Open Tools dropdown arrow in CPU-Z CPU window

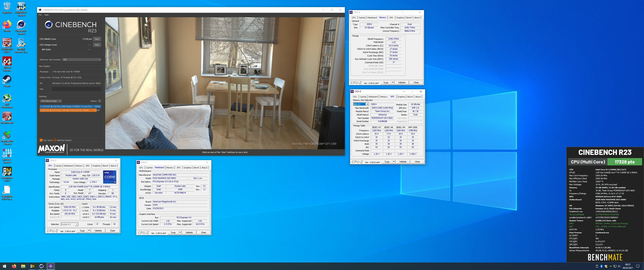click(89, 231)
